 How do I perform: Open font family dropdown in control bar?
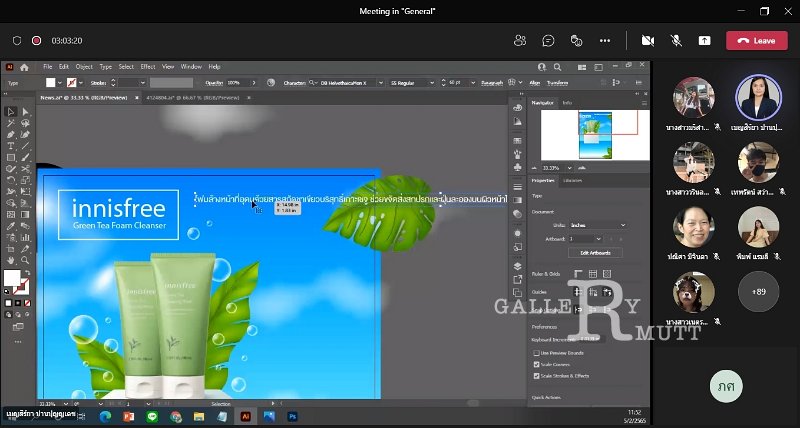click(x=380, y=83)
